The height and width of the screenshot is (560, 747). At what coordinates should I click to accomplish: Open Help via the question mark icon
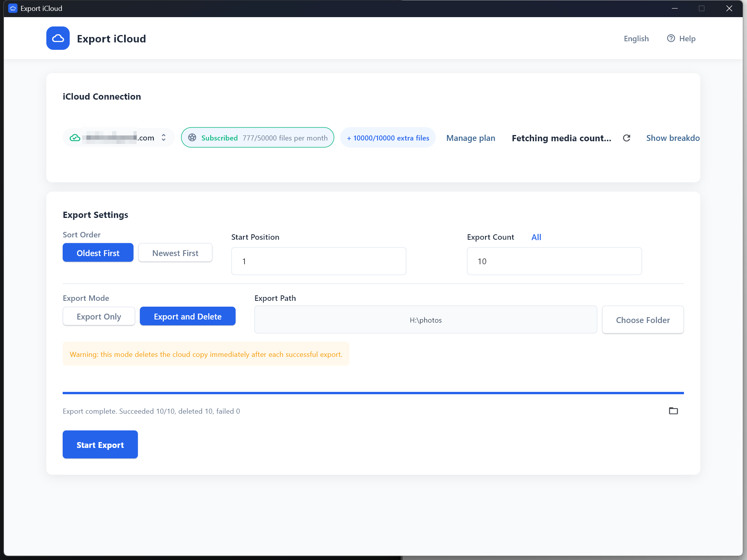tap(671, 38)
